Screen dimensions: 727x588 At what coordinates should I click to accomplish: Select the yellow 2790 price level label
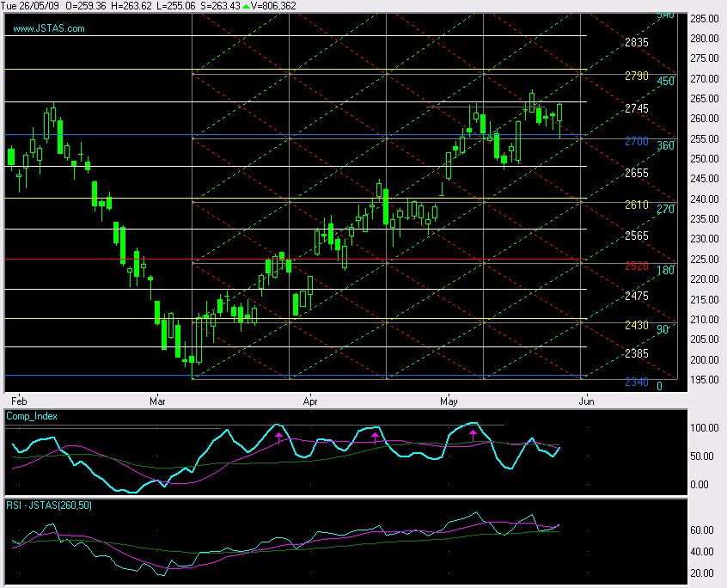pos(637,77)
